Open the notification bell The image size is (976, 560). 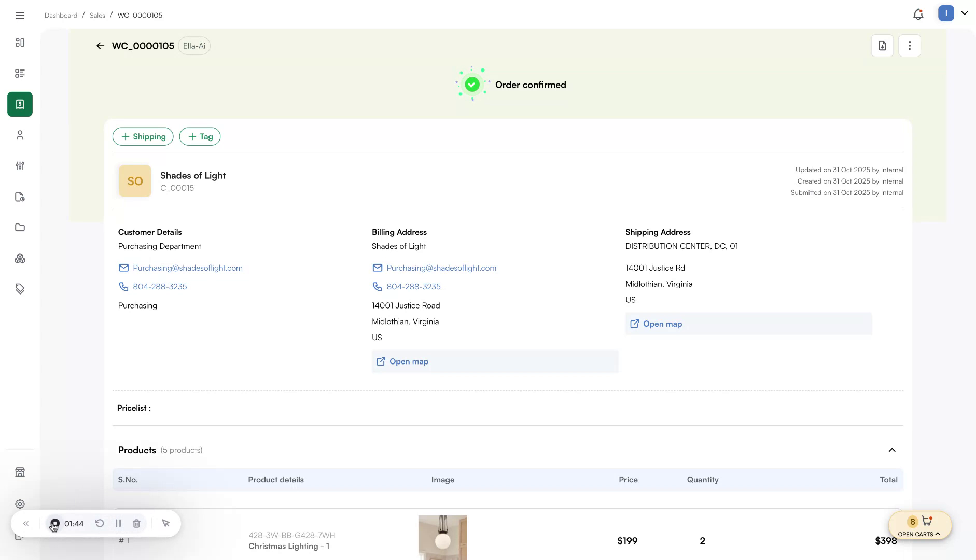point(918,13)
